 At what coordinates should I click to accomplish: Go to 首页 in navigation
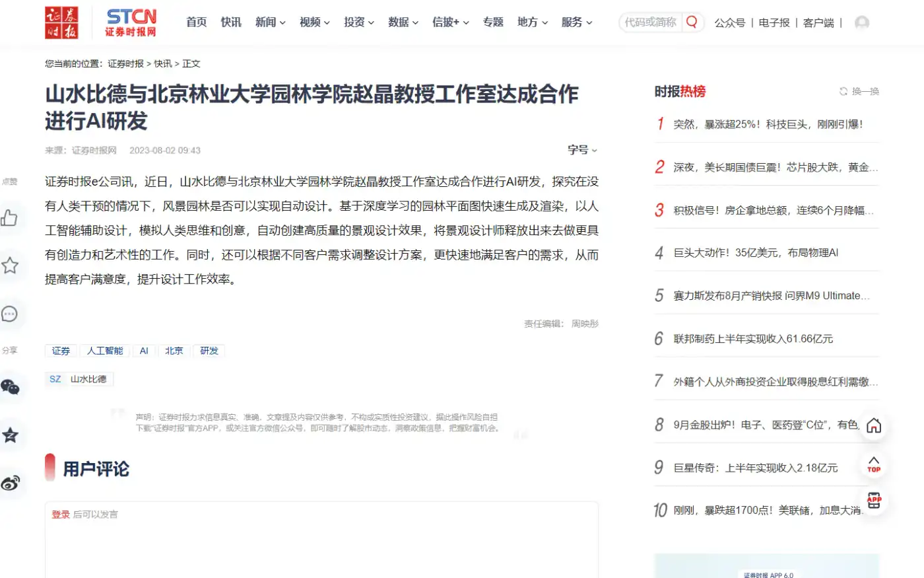click(197, 22)
